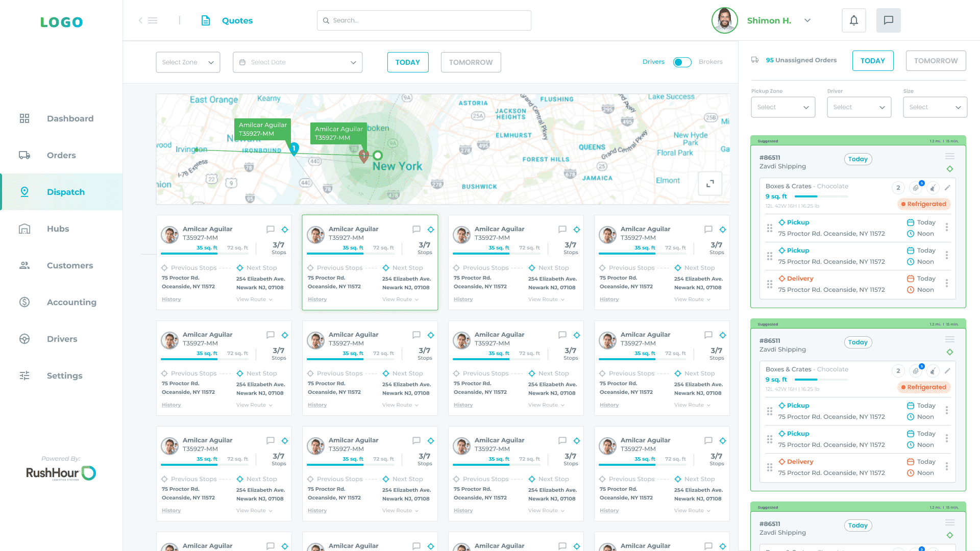This screenshot has width=980, height=551.
Task: Toggle the Drivers/Brokers switch
Action: [682, 62]
